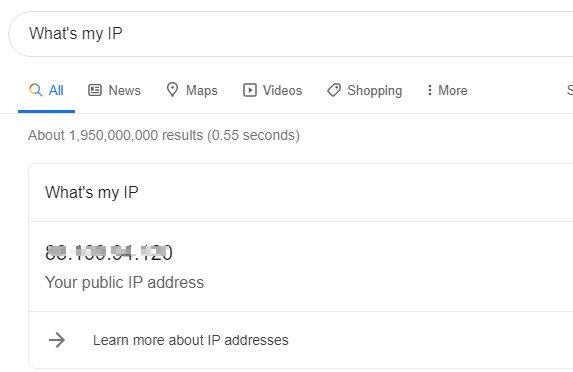Click the magnifier icon on the All tab

[35, 90]
